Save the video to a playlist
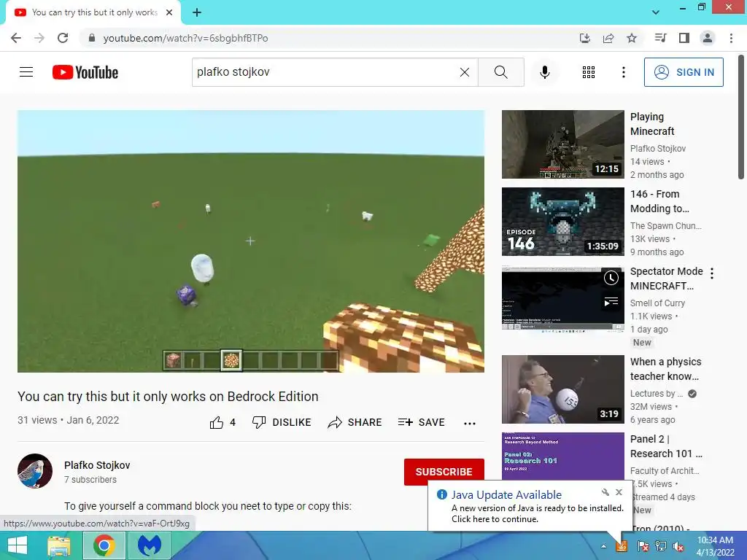 pyautogui.click(x=422, y=422)
